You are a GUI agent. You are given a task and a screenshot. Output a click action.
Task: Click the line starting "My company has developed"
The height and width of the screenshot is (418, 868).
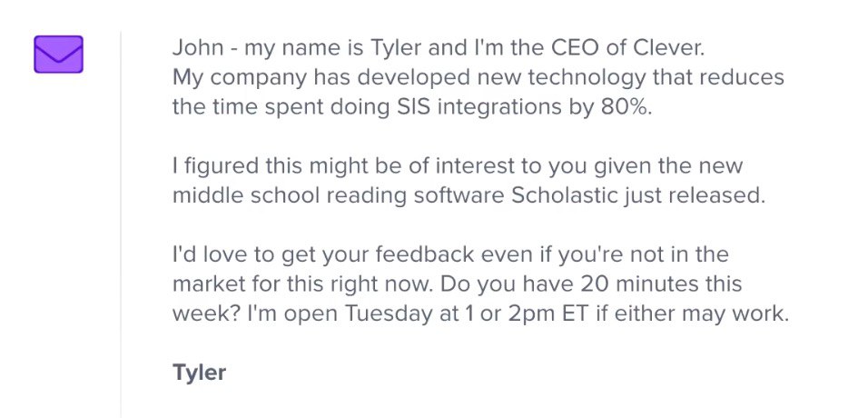click(478, 77)
